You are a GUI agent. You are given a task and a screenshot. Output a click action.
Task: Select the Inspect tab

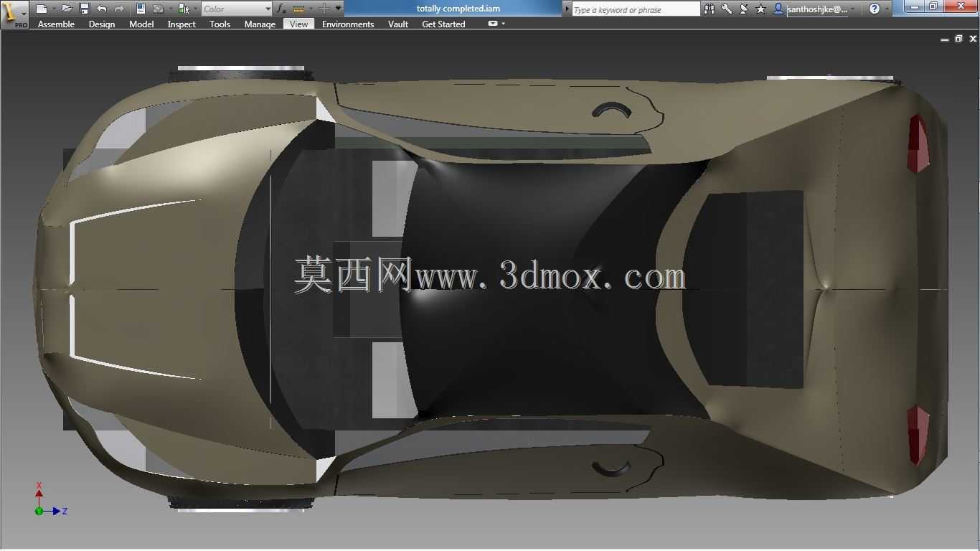pyautogui.click(x=182, y=24)
